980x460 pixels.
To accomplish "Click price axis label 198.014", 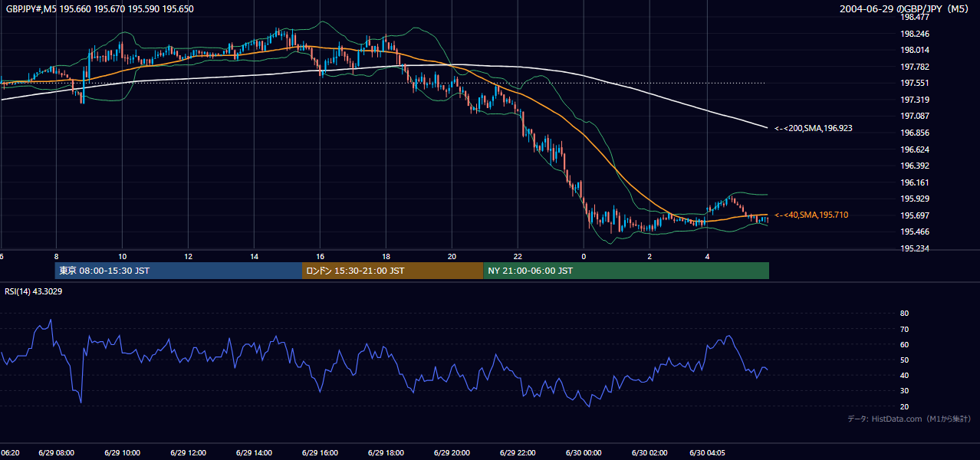I will (915, 51).
